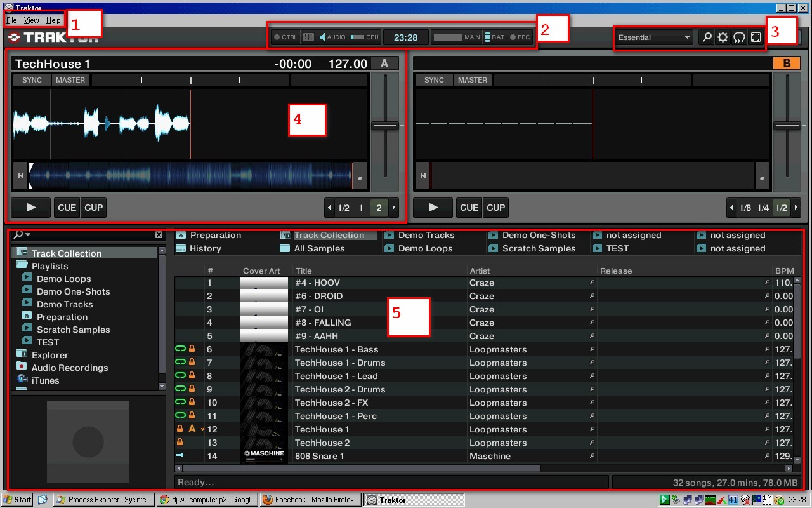Click the Scratch Samples playlist icon in tree
Image resolution: width=812 pixels, height=508 pixels.
(27, 329)
